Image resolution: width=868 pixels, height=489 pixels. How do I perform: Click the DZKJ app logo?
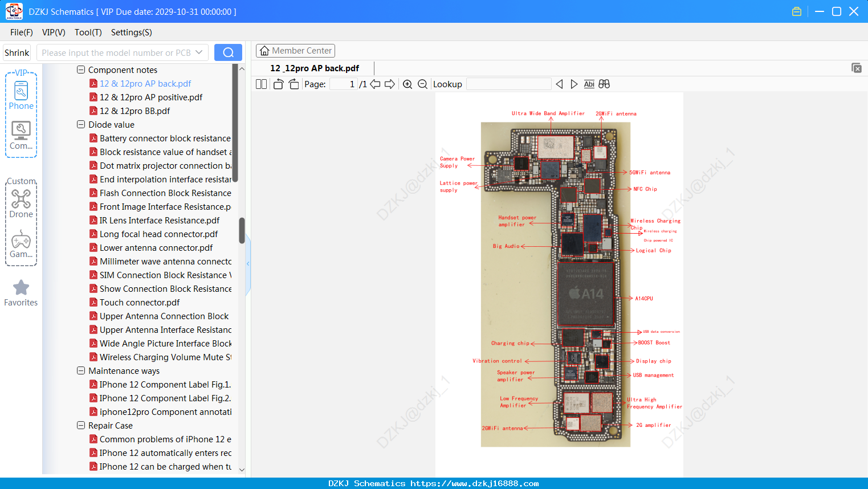coord(14,11)
